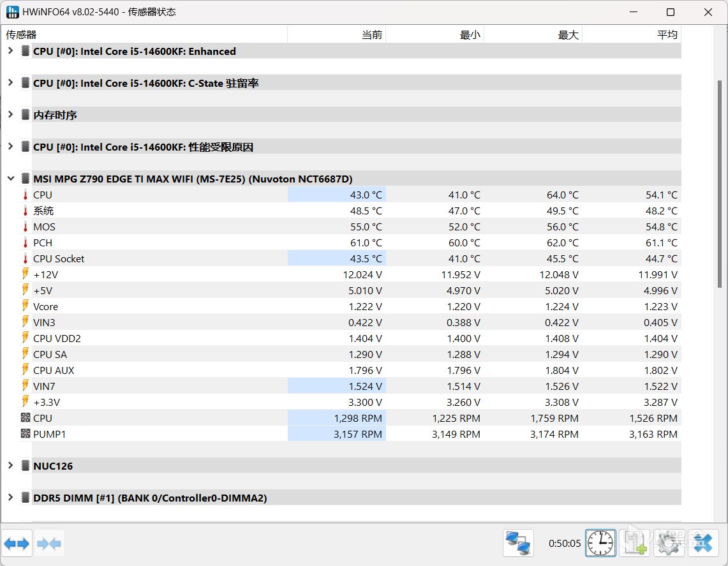The height and width of the screenshot is (566, 728).
Task: Click the current value 3,157 RPM
Action: tap(358, 434)
